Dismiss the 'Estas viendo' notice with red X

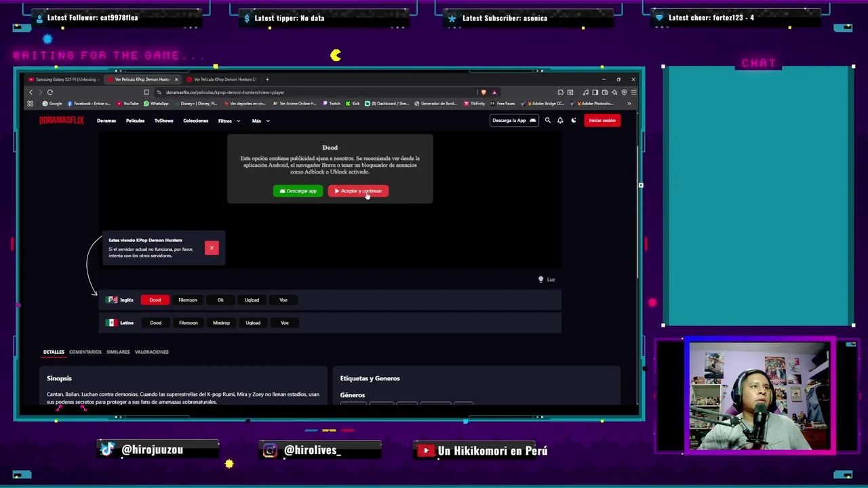click(212, 248)
